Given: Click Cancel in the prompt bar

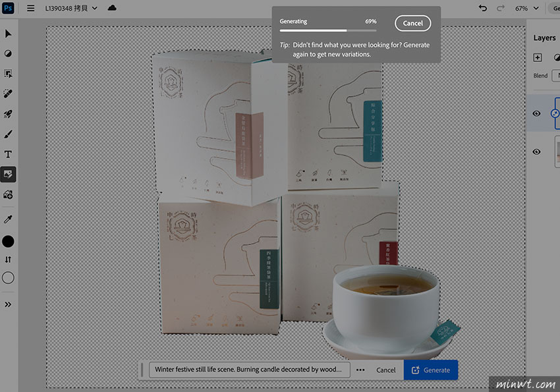Looking at the screenshot, I should tap(385, 370).
